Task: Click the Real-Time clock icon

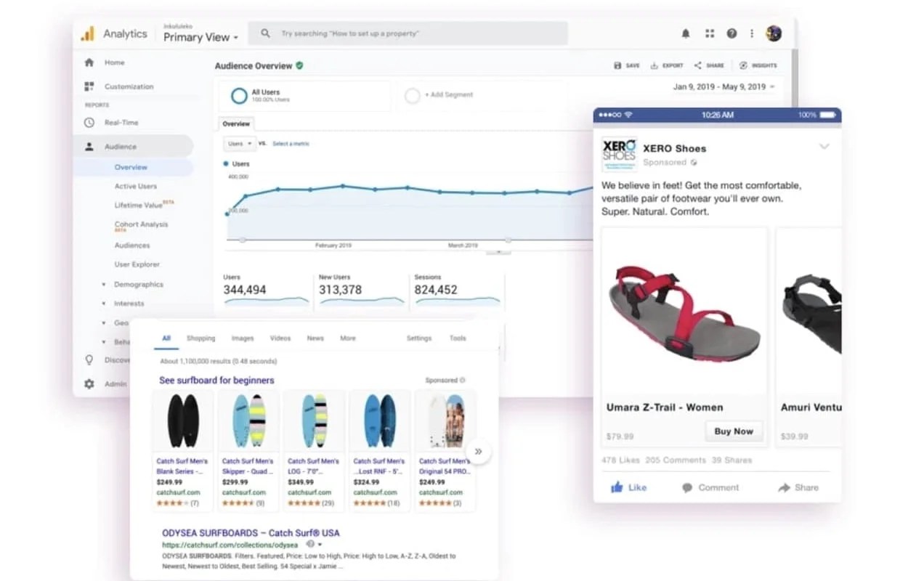Action: coord(89,123)
